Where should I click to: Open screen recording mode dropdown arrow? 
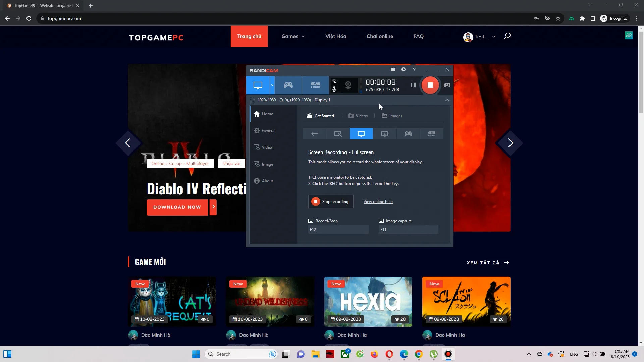click(272, 85)
